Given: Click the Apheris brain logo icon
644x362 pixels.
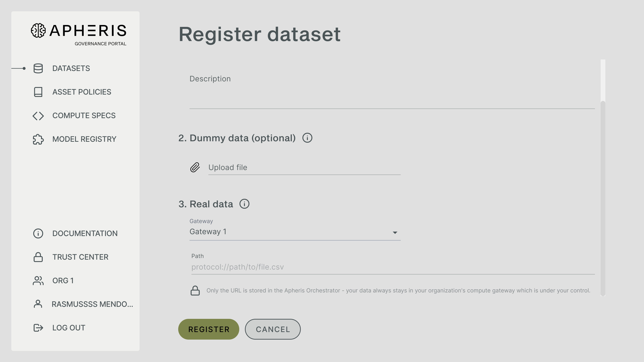Looking at the screenshot, I should pos(38,30).
